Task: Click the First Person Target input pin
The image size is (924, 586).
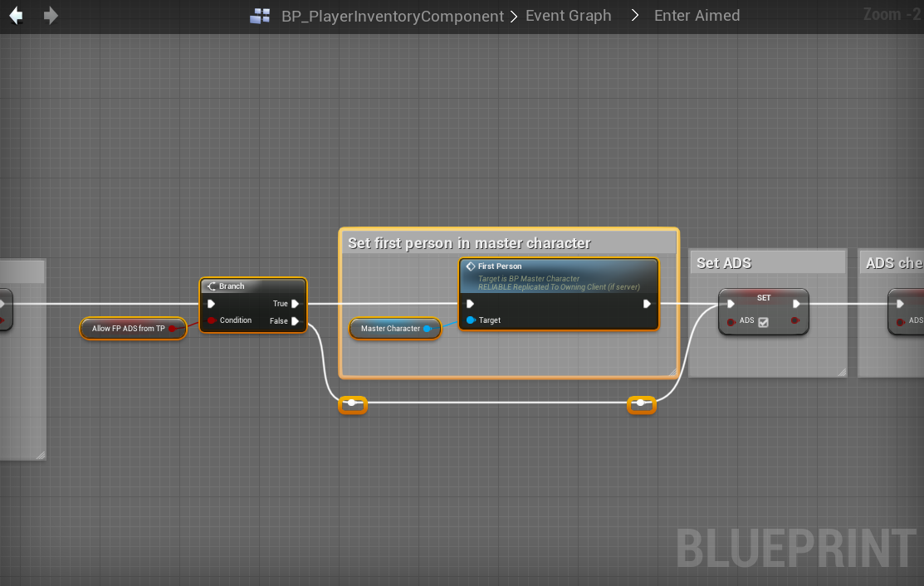Action: 471,320
